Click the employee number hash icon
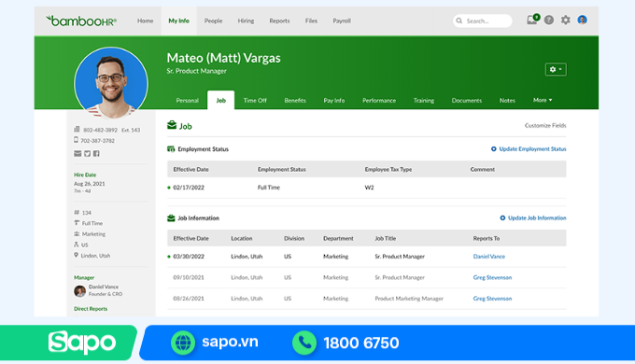 77,212
